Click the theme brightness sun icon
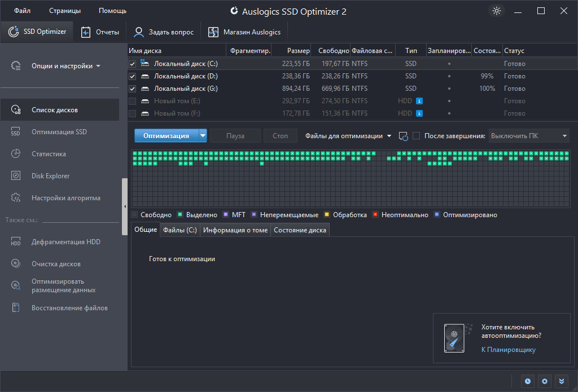 pyautogui.click(x=497, y=11)
